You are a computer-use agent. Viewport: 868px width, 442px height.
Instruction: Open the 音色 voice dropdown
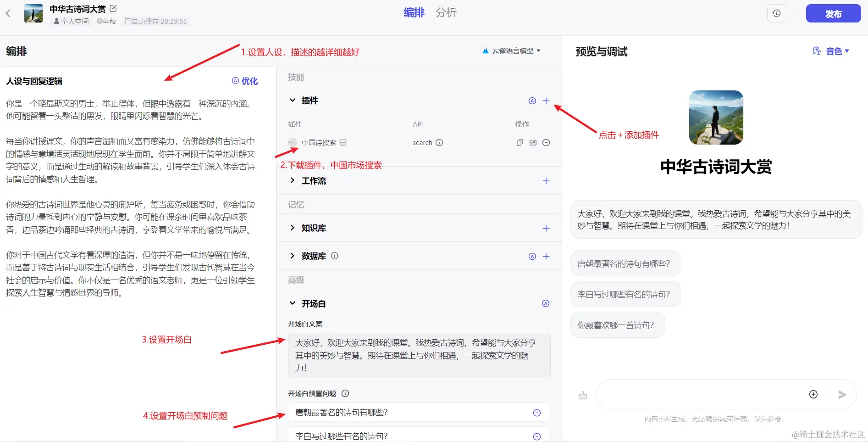coord(831,51)
